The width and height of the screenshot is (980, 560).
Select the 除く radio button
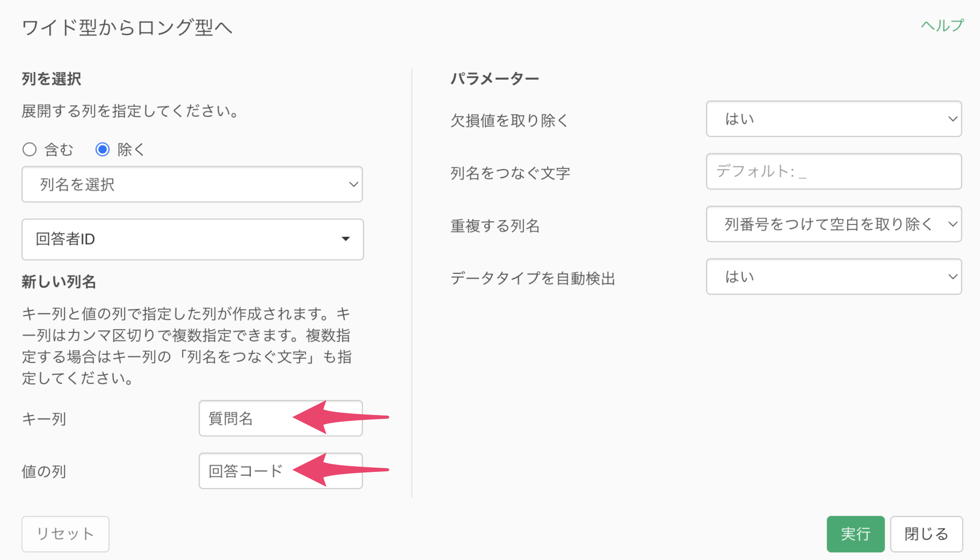click(102, 150)
